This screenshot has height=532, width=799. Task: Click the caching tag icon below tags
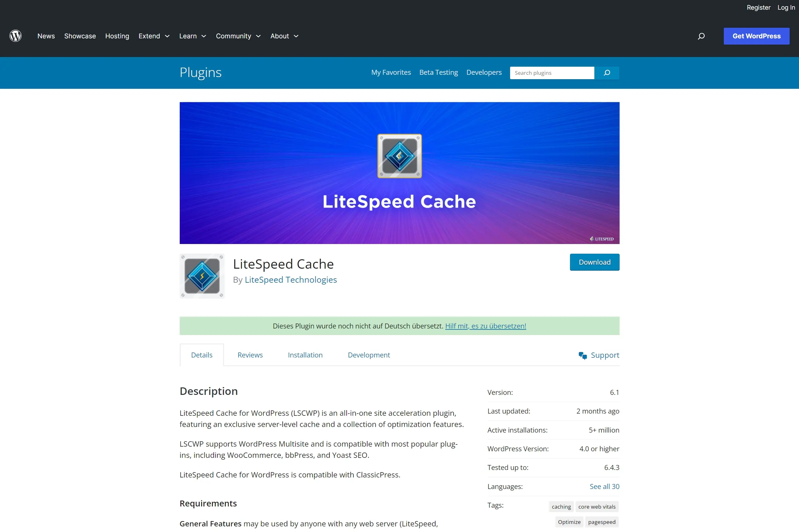[561, 506]
